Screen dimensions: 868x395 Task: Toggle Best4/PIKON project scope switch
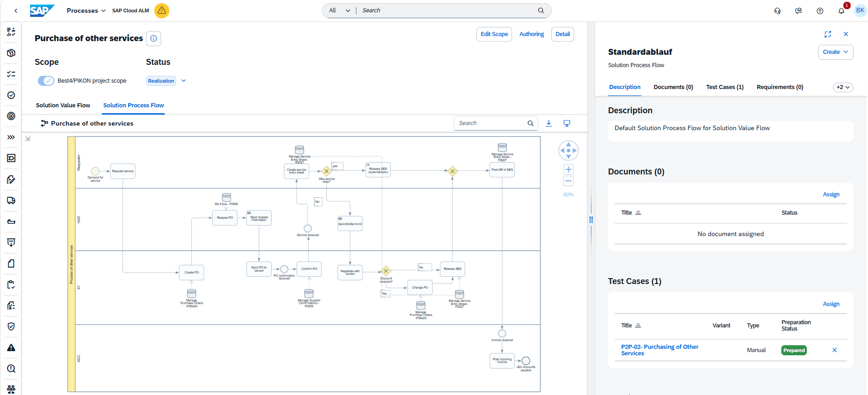point(46,81)
